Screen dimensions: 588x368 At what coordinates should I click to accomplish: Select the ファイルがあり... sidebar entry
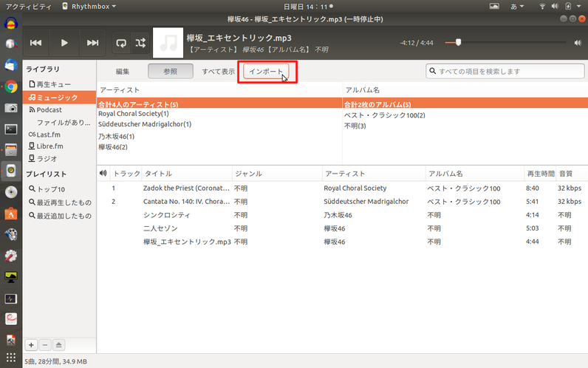click(59, 122)
